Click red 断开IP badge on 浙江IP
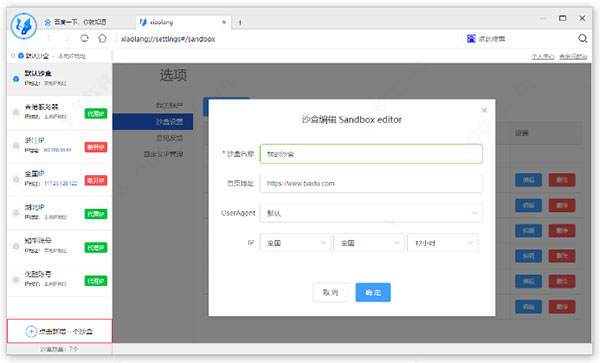This screenshot has width=600, height=363. pos(96,147)
